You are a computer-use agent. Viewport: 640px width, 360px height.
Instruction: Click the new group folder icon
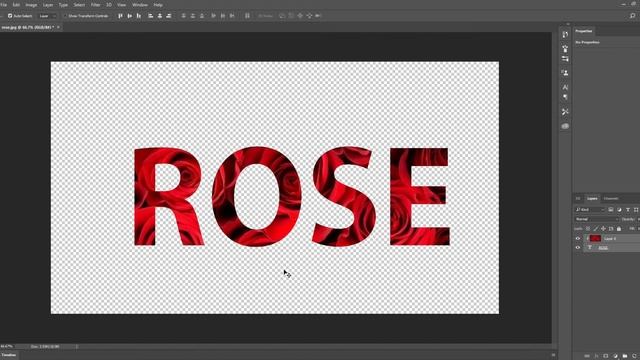pos(625,356)
